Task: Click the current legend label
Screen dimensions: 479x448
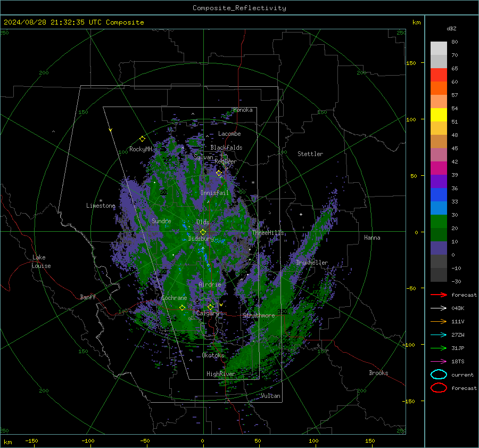Action: [x=463, y=374]
